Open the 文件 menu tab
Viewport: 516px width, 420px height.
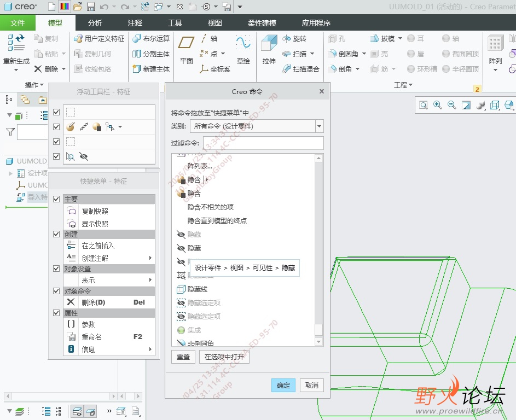click(x=18, y=23)
